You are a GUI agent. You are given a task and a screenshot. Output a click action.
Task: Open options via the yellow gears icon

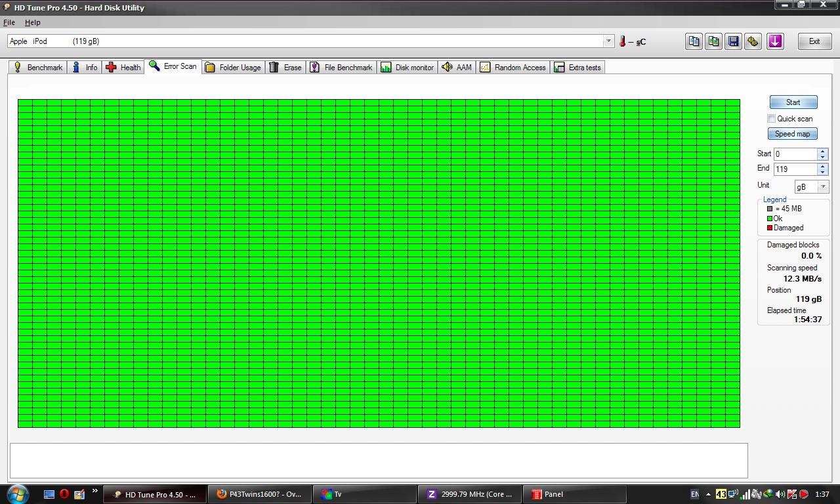tap(753, 41)
